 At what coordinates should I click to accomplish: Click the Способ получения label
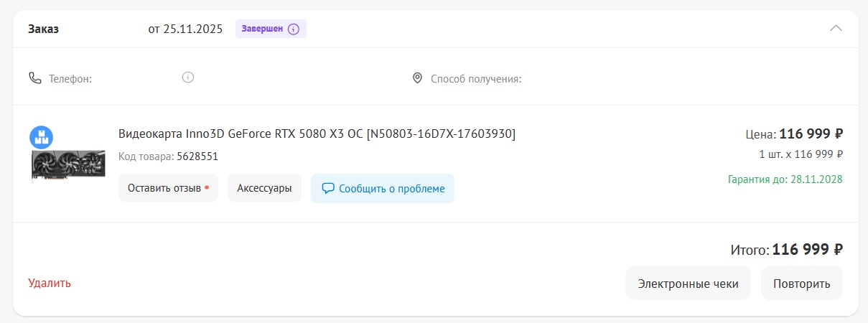pos(476,78)
